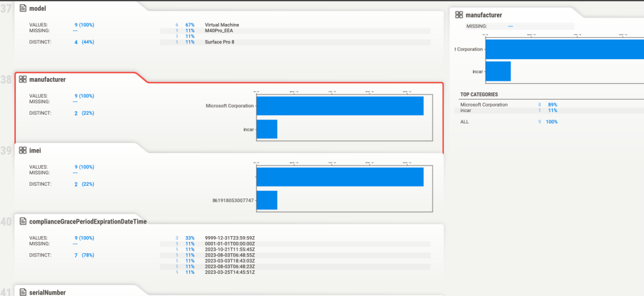Click the categorical icon on feature card 38 manufacturer
The image size is (644, 296).
click(x=23, y=79)
